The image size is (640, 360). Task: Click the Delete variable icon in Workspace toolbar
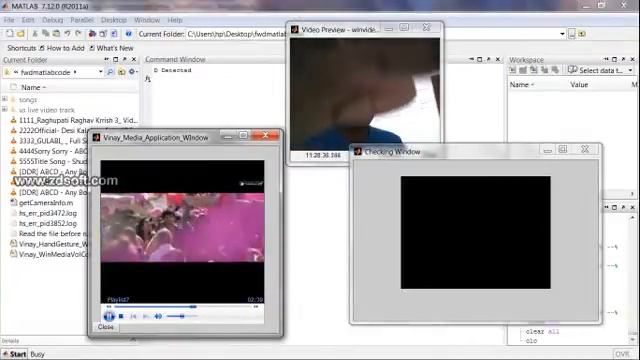tap(555, 70)
